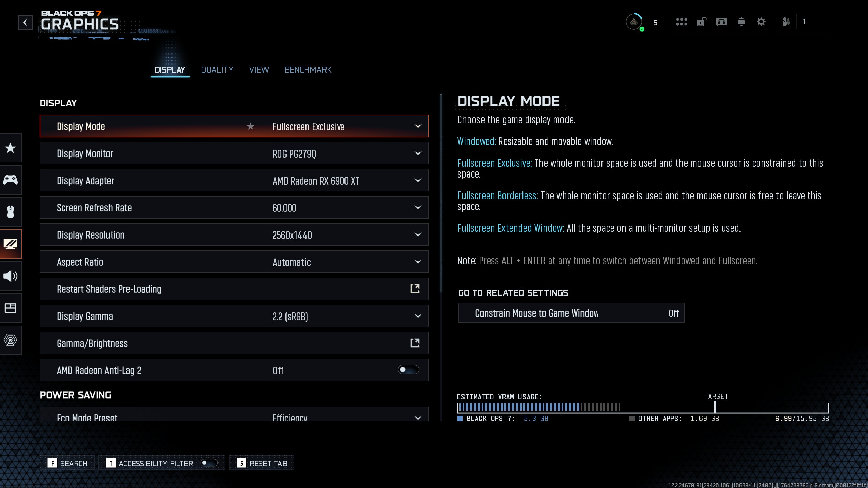Image resolution: width=868 pixels, height=488 pixels.
Task: Open the Controller settings sidebar icon
Action: (11, 180)
